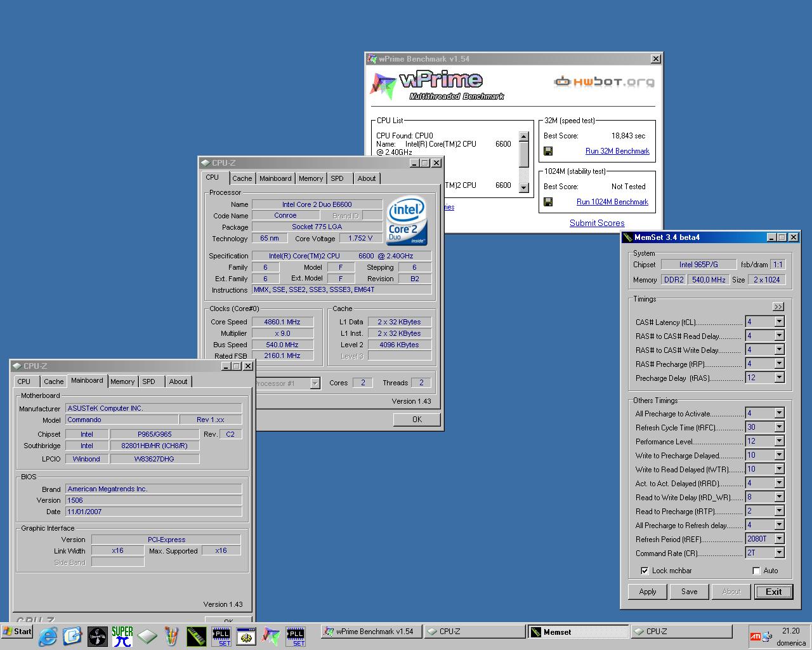Launch Super Pi from the taskbar
Viewport: 812px width, 650px height.
pyautogui.click(x=122, y=635)
